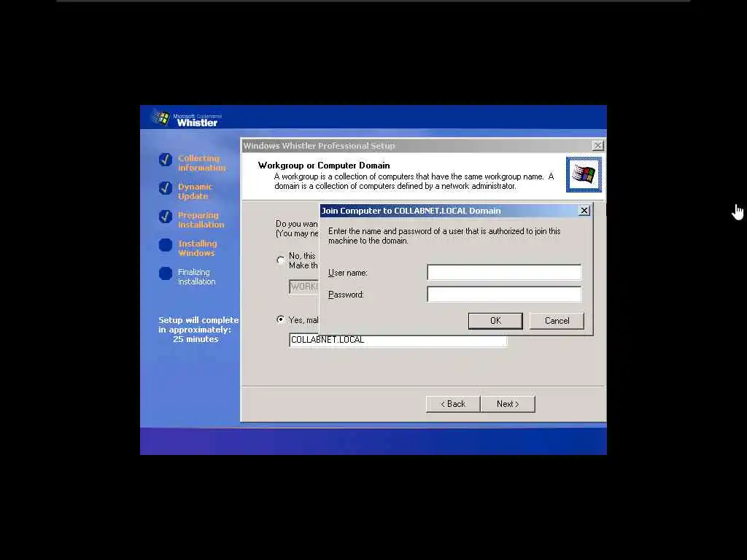The height and width of the screenshot is (560, 747).
Task: Go to the next setup page
Action: (x=508, y=404)
